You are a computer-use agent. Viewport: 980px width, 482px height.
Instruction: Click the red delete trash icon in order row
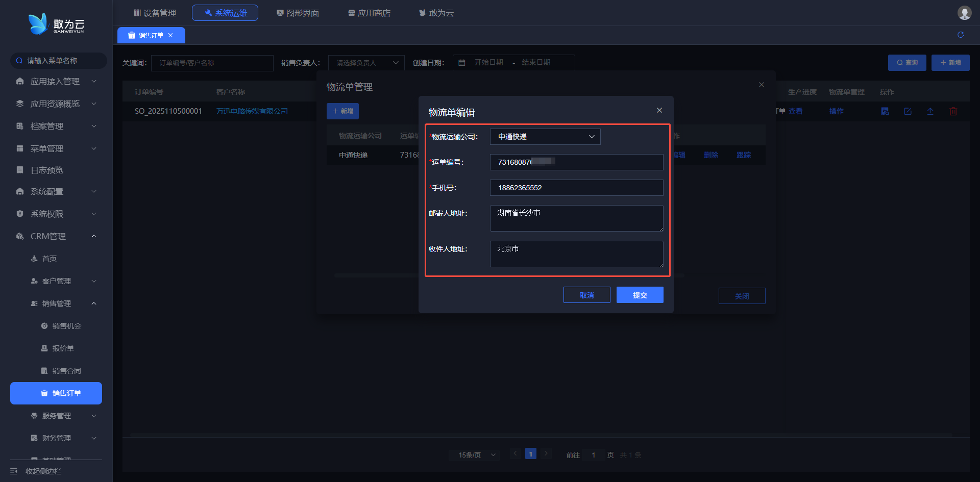tap(952, 111)
